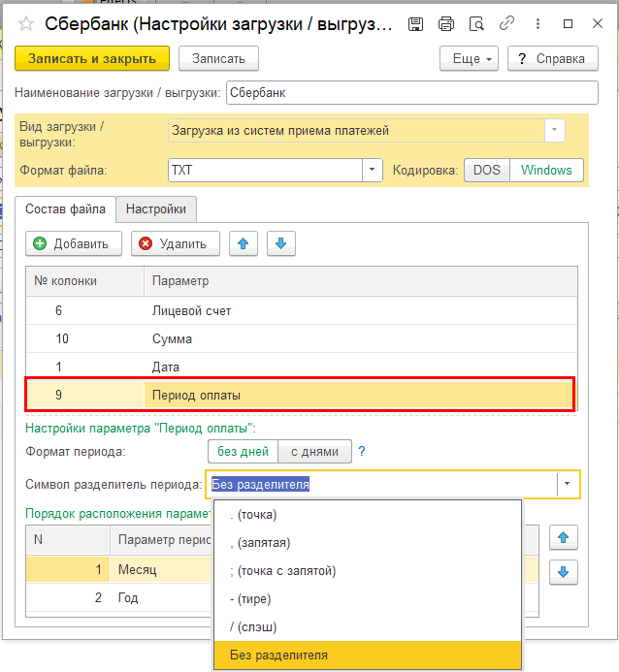Click the № колонки column header
This screenshot has height=672, width=619.
click(84, 281)
